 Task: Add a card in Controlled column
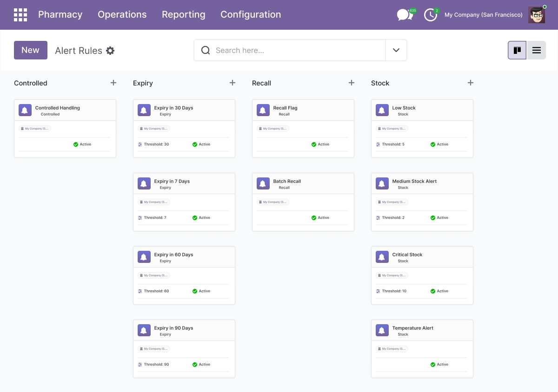pyautogui.click(x=113, y=83)
